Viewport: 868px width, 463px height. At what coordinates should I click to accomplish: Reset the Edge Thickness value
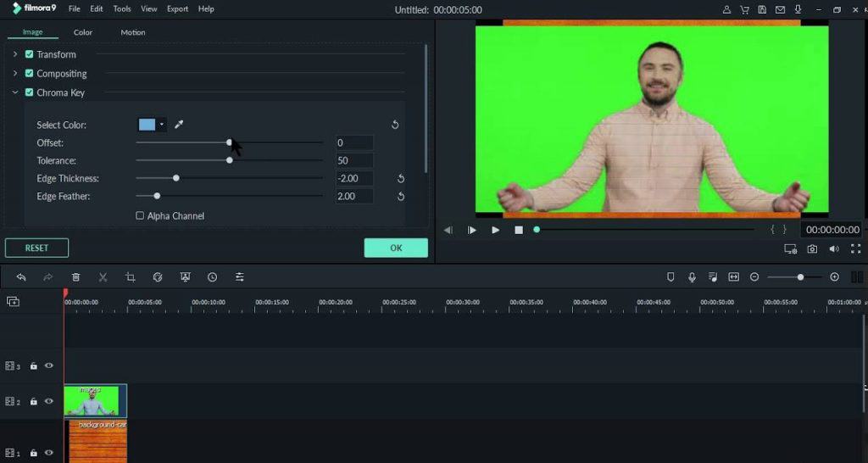(401, 178)
